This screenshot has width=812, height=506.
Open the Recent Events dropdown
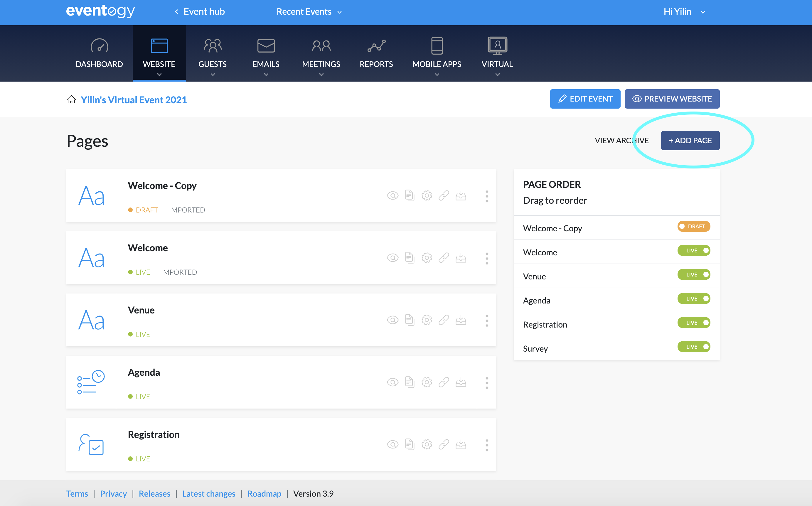coord(309,11)
